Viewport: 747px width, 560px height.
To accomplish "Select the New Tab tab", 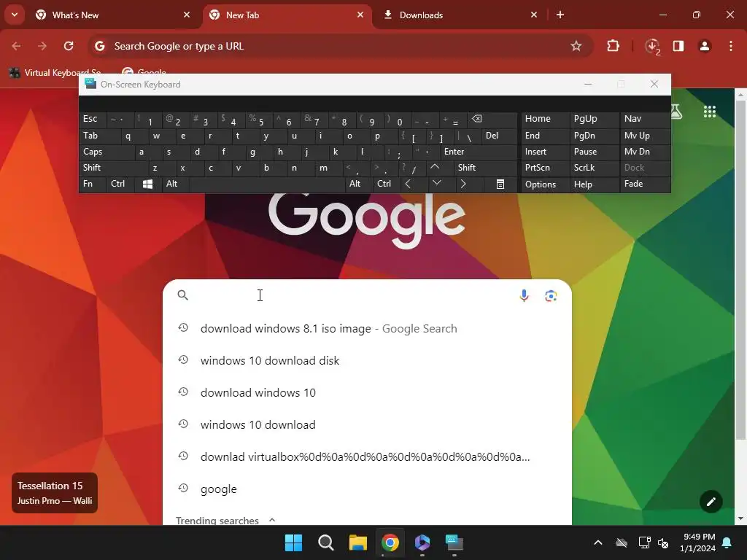I will click(x=286, y=15).
